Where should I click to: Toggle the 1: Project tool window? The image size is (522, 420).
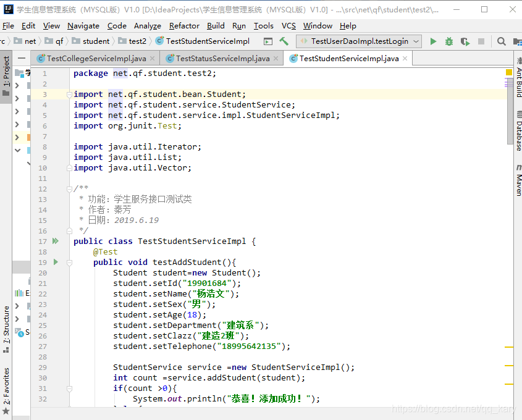tap(6, 76)
